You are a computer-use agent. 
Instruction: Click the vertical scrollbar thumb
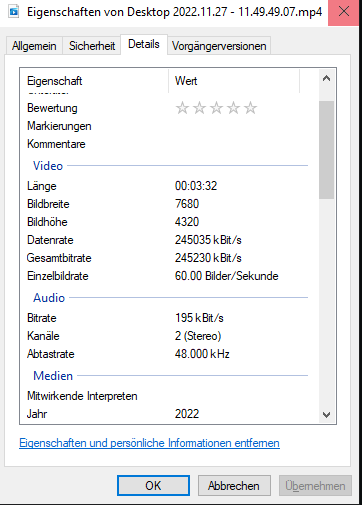pyautogui.click(x=326, y=150)
